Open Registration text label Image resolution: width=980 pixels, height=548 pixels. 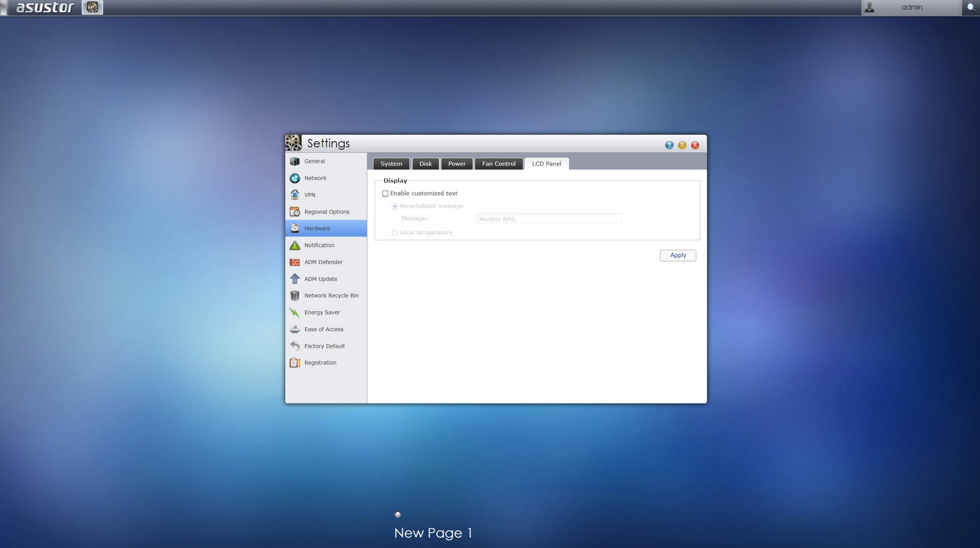click(x=320, y=363)
